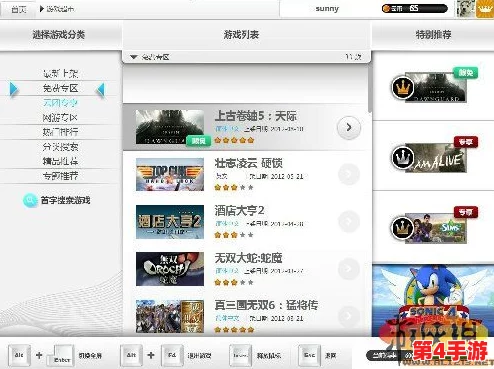The width and height of the screenshot is (494, 369).
Task: Click the 壮志凌云 硬锁 title
Action: pyautogui.click(x=248, y=163)
